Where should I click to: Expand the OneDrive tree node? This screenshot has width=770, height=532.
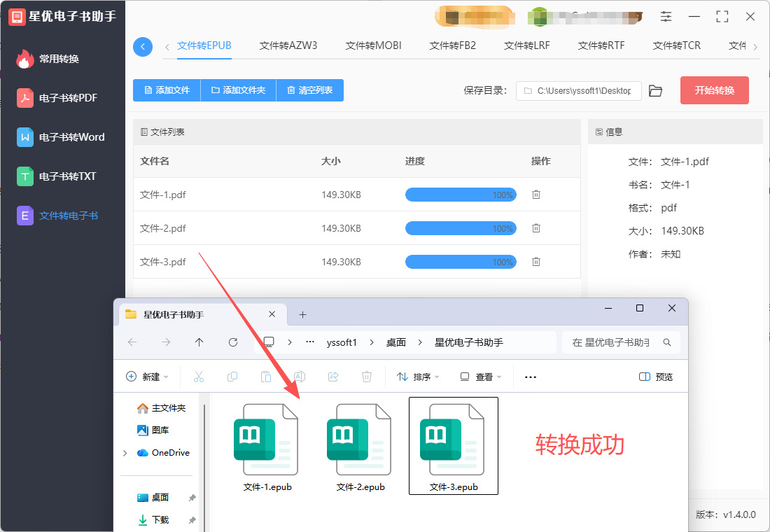tap(125, 453)
